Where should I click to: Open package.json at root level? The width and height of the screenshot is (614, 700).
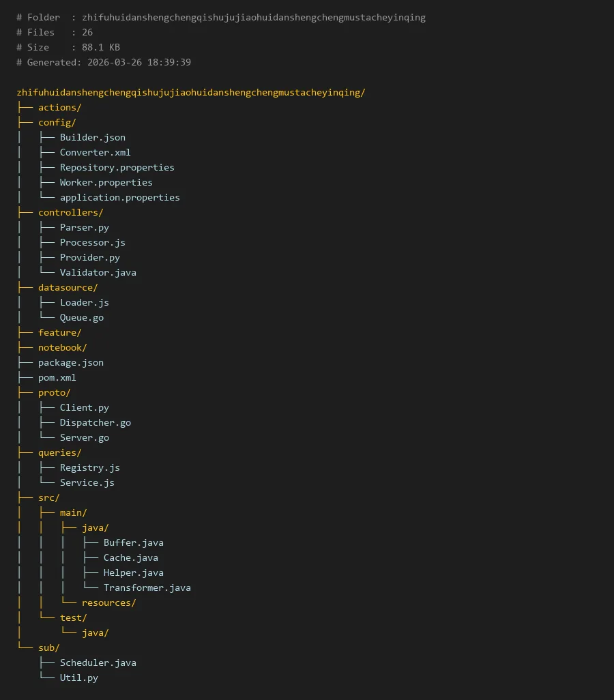tap(70, 362)
